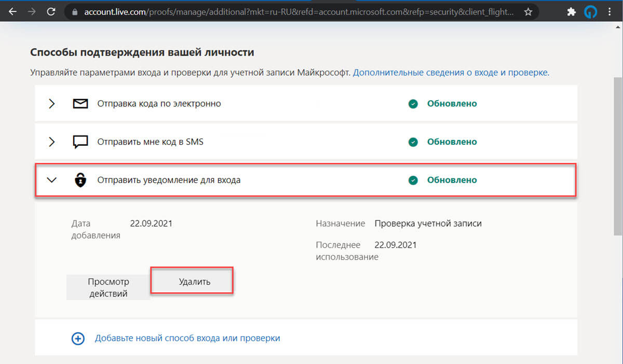Click the green check in the SMS row
This screenshot has width=623, height=364.
coord(413,142)
